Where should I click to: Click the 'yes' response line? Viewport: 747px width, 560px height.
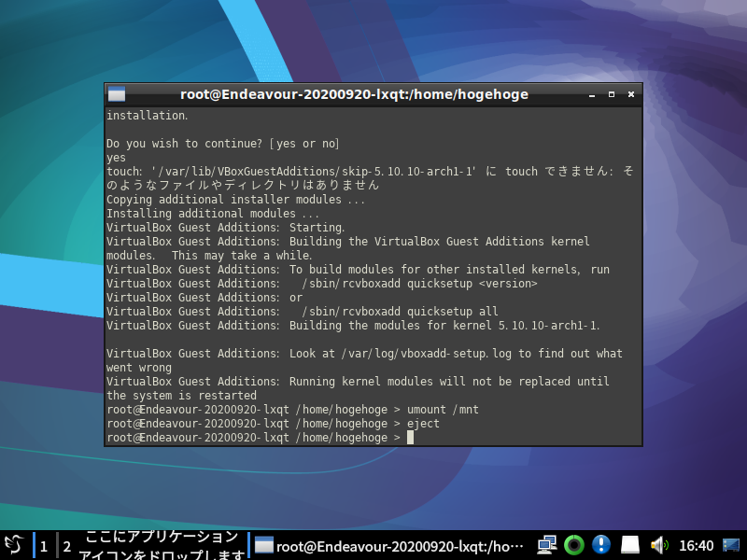click(116, 158)
